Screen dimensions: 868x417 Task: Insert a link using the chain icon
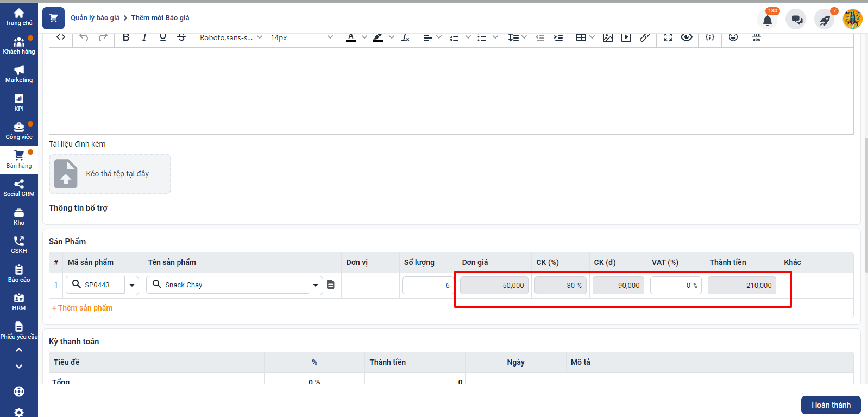(x=645, y=37)
